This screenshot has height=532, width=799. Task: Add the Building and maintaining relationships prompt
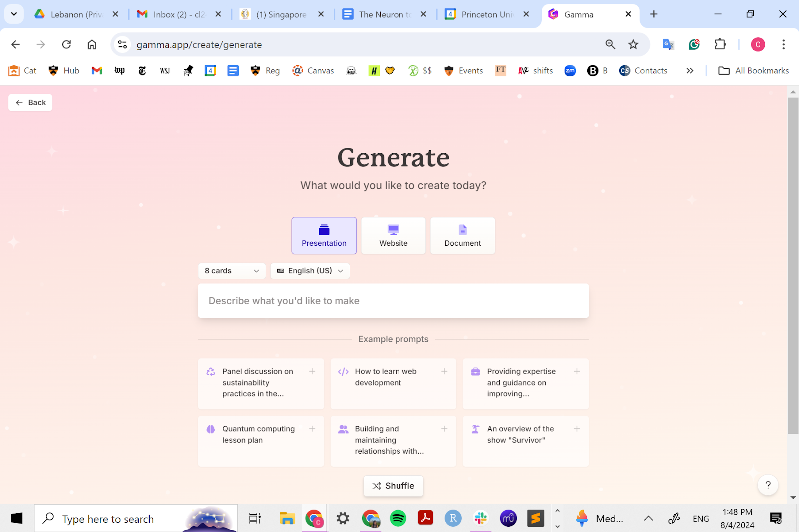pos(394,441)
